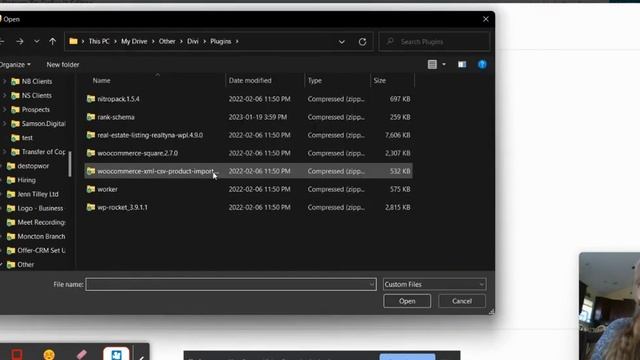Change view layout icon
This screenshot has width=640, height=360.
[432, 64]
